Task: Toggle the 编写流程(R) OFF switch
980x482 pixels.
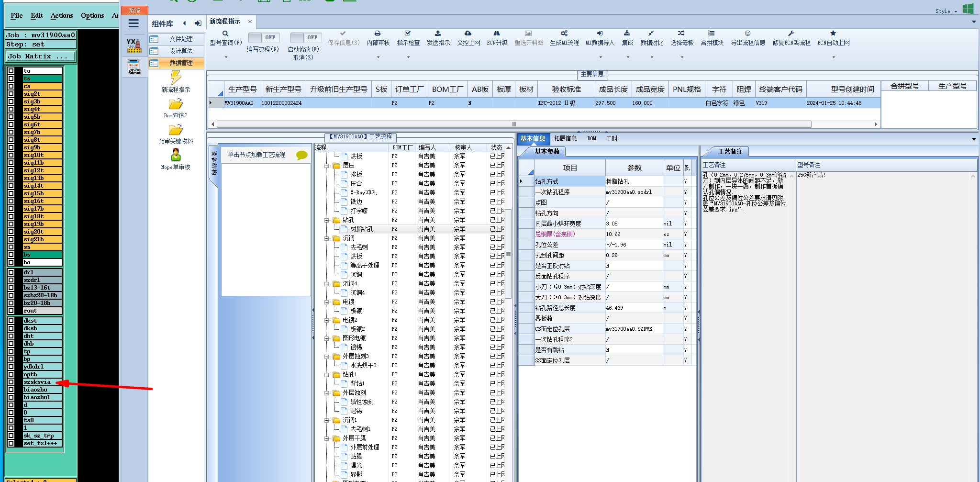Action: (264, 37)
